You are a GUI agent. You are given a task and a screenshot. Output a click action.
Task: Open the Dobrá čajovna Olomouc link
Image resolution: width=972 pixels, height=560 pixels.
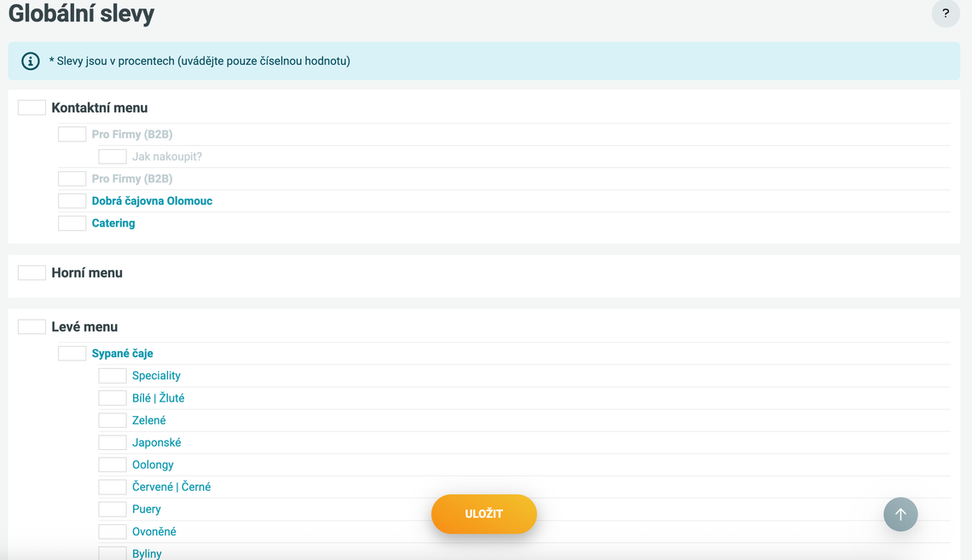tap(152, 201)
